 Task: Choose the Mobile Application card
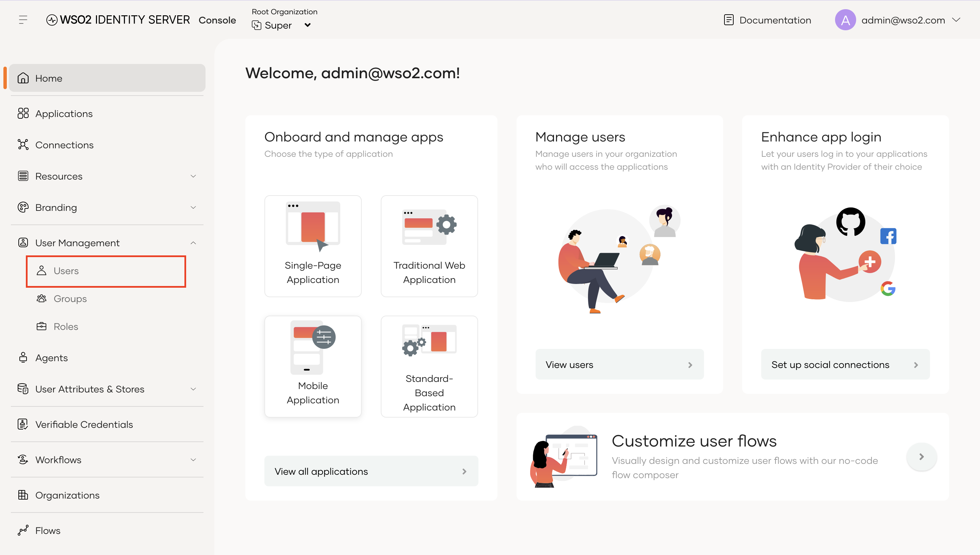pos(313,366)
